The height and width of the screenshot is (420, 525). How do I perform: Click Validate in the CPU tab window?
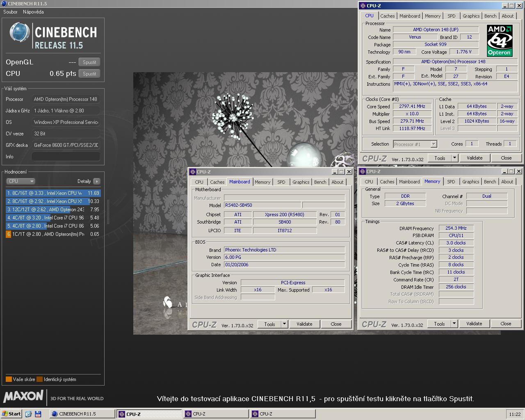tap(475, 158)
